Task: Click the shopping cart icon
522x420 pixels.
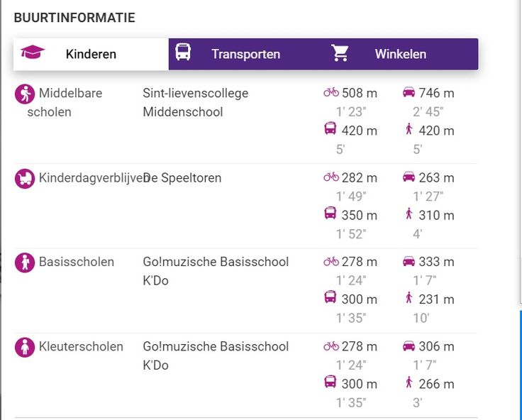Action: pyautogui.click(x=340, y=53)
